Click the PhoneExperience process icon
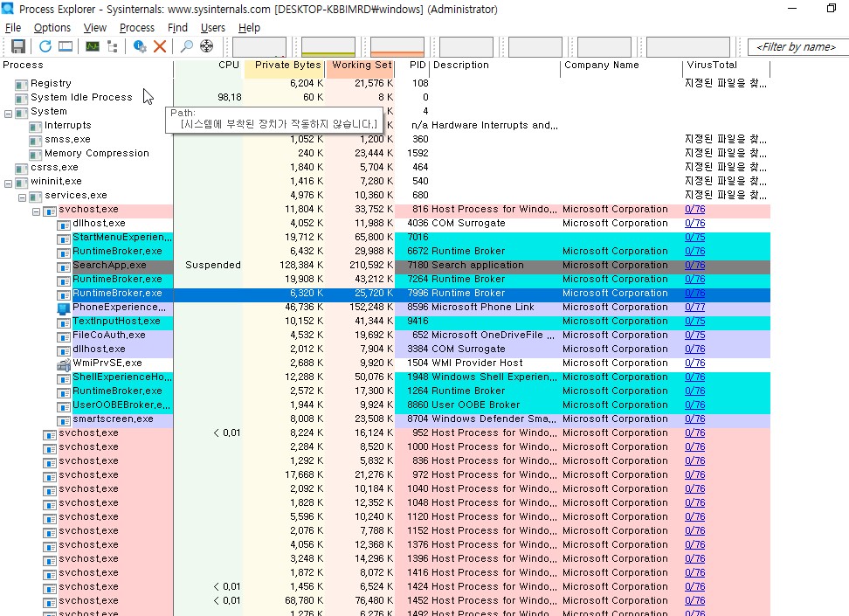 click(x=64, y=308)
